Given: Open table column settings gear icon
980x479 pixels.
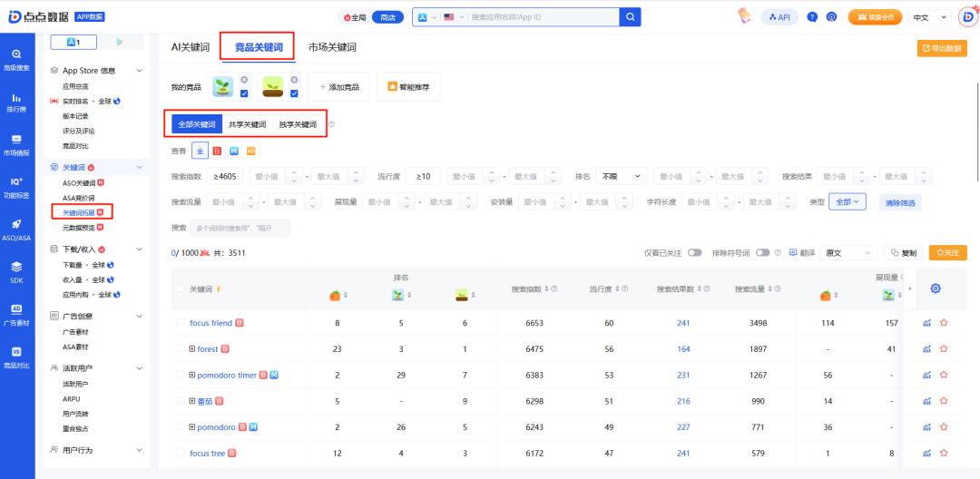Looking at the screenshot, I should point(936,288).
